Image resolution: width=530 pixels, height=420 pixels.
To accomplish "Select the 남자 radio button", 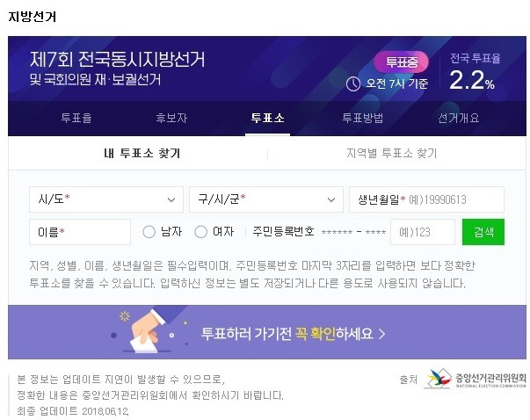I will [149, 232].
